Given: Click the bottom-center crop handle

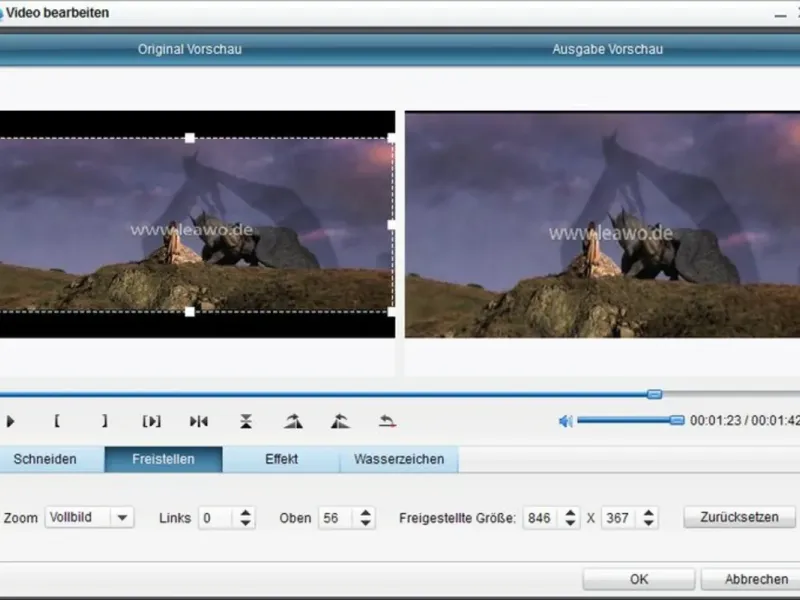Looking at the screenshot, I should point(189,312).
